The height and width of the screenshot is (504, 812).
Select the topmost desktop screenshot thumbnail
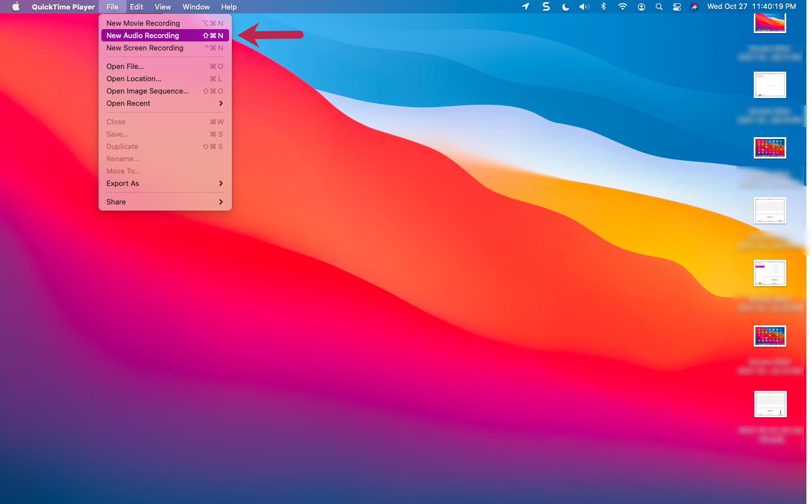[770, 23]
